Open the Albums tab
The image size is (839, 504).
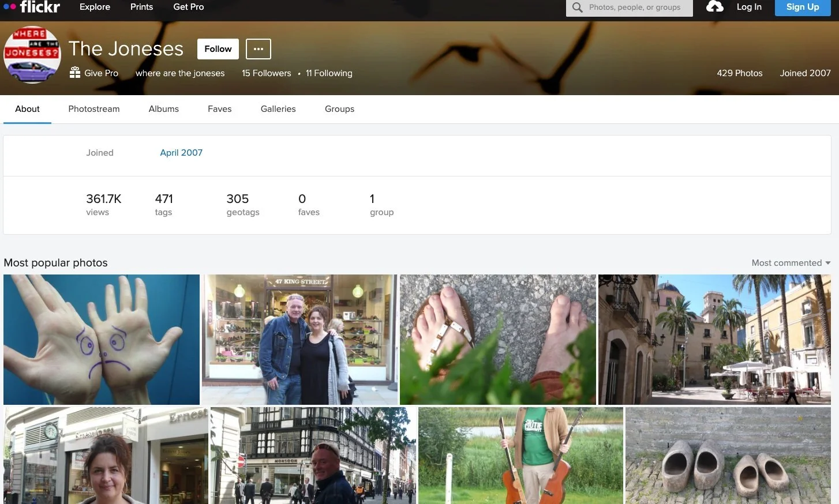tap(163, 109)
